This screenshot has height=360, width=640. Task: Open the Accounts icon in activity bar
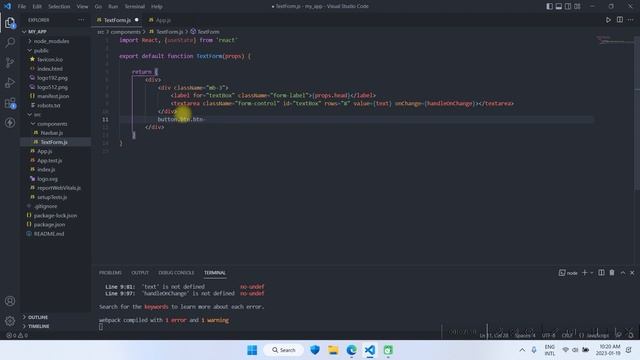[10, 301]
